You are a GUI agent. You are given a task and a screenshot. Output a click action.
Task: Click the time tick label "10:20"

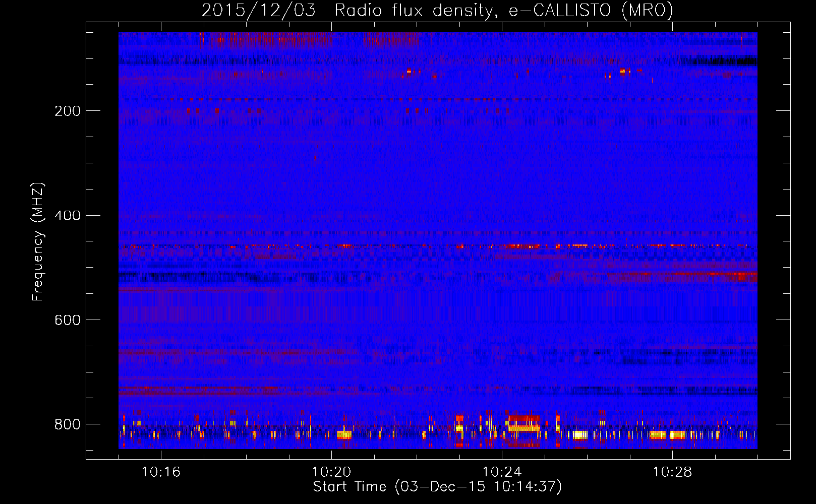coord(331,472)
